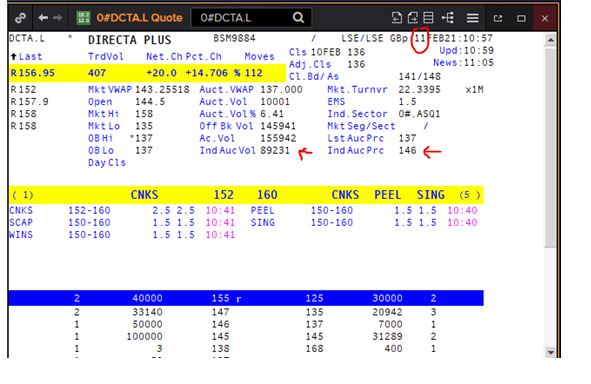Click the Pct.Ch label
The height and width of the screenshot is (384, 591).
[204, 57]
